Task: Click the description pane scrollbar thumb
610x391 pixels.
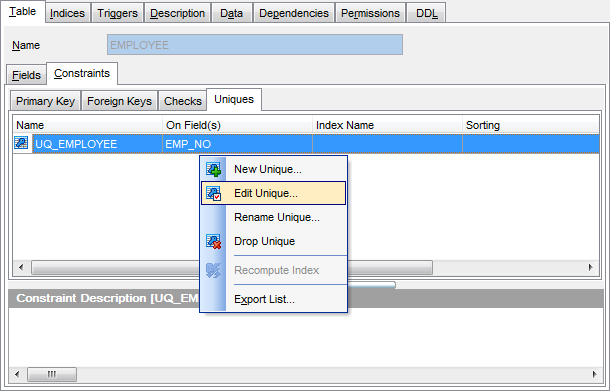Action: click(x=52, y=374)
